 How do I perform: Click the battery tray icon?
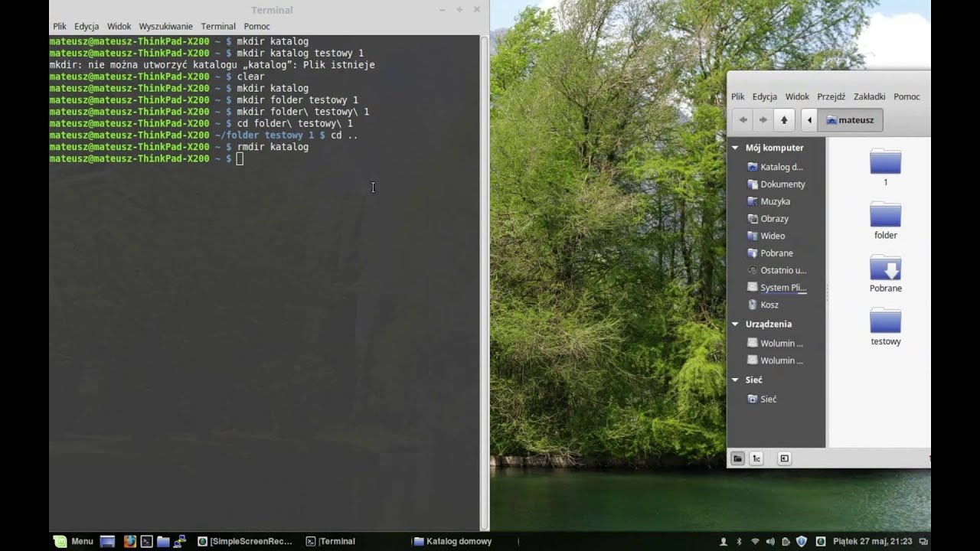coord(786,541)
